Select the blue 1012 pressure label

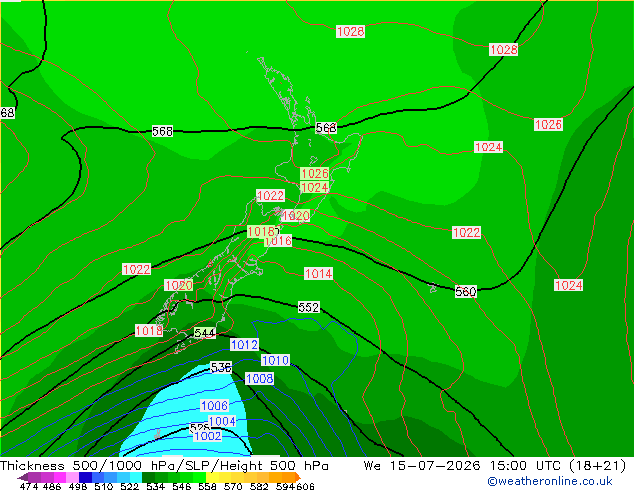[x=245, y=344]
